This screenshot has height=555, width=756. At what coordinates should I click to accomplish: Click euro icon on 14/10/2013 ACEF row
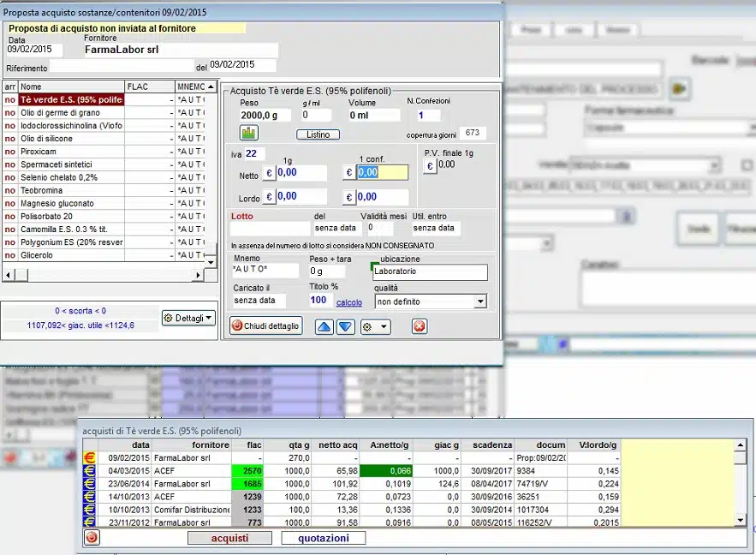[90, 497]
